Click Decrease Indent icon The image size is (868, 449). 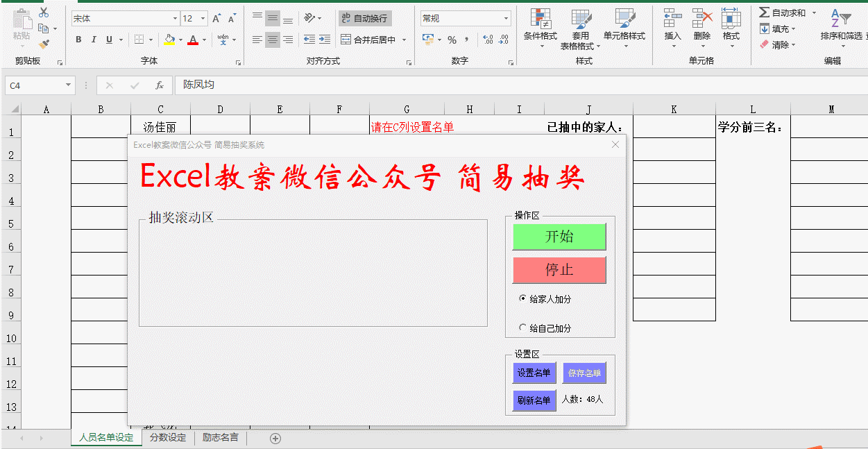coord(309,40)
